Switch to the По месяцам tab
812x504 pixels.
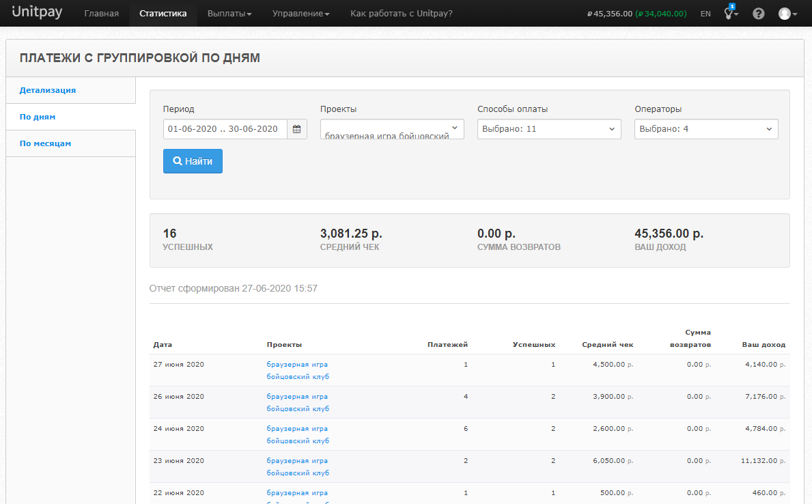45,143
